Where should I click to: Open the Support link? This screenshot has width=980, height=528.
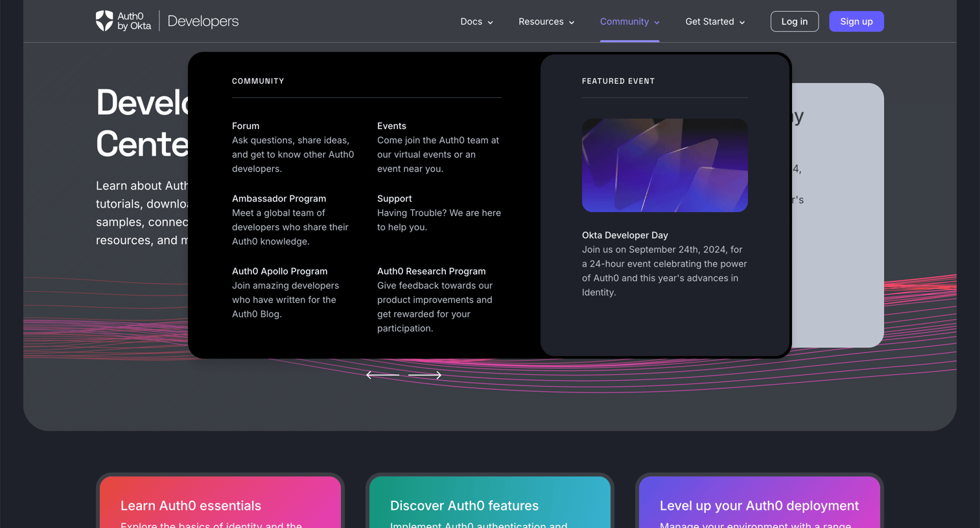(x=394, y=198)
